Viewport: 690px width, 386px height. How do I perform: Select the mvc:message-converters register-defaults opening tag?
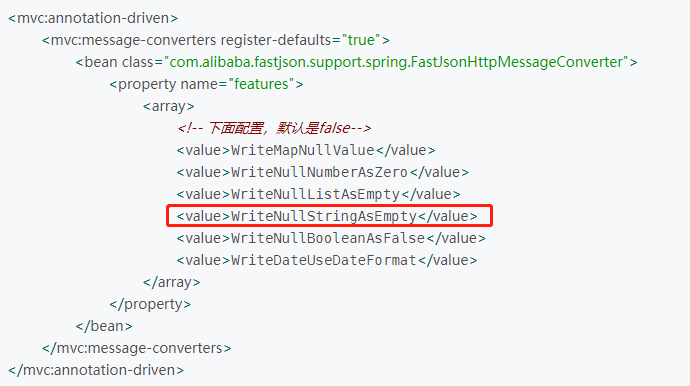pos(216,40)
